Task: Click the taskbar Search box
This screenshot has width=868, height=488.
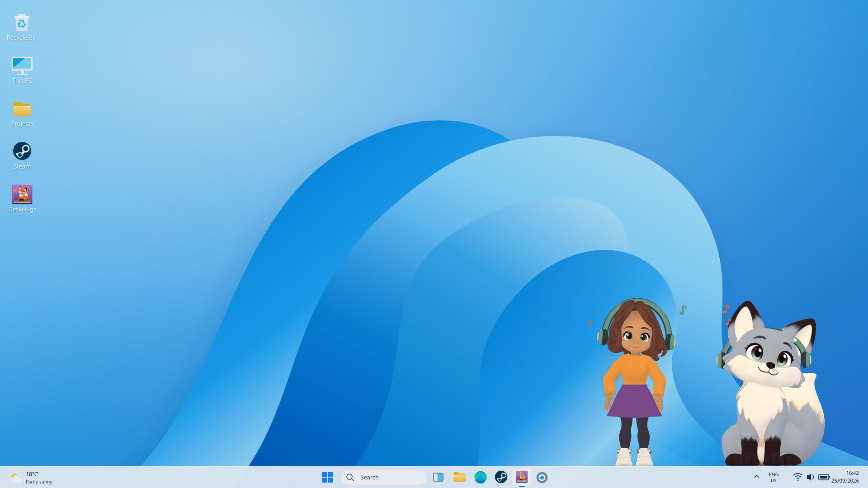Action: 384,477
